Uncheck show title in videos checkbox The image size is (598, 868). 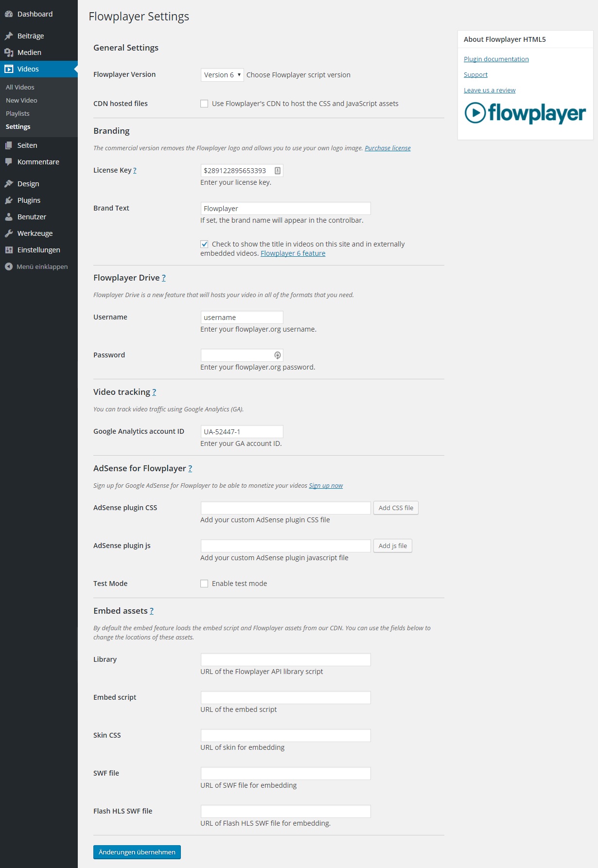click(x=204, y=244)
